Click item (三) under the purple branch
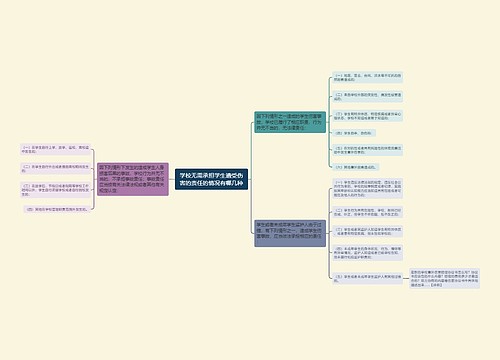Screen dimensions: 500x360 click(x=55, y=190)
